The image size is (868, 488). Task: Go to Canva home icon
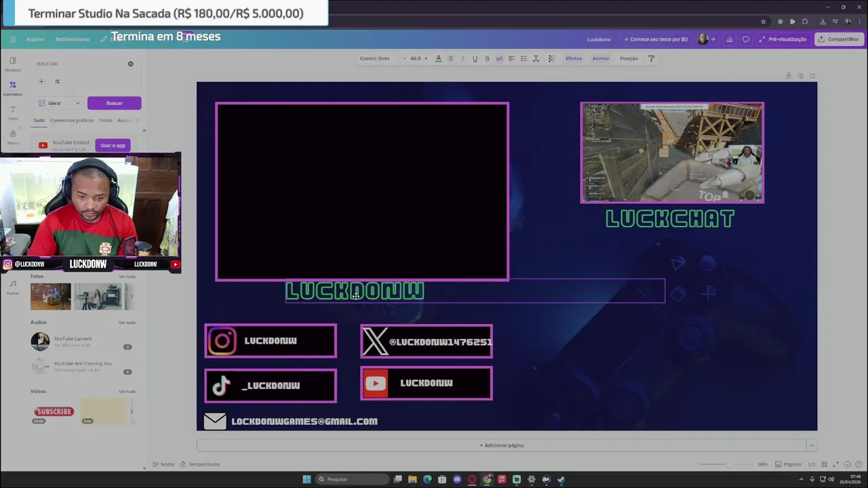(13, 39)
